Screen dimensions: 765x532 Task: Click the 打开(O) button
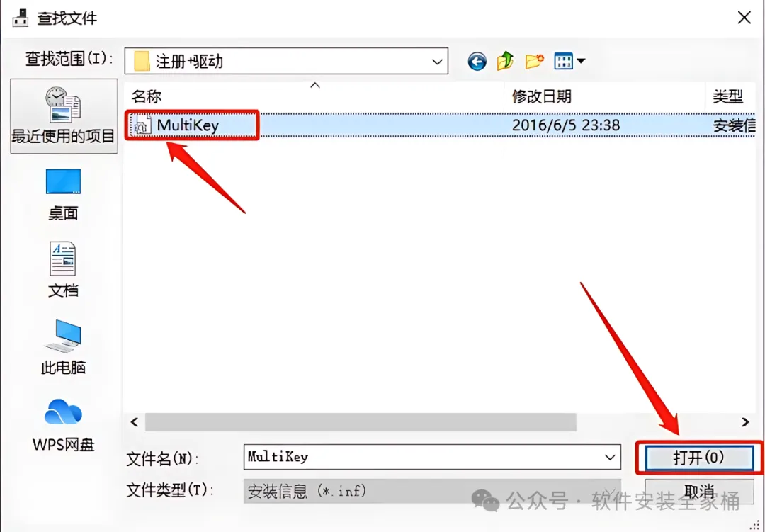(x=699, y=458)
